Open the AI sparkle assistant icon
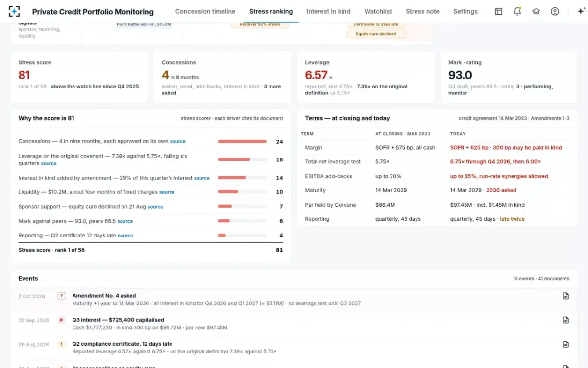This screenshot has width=588, height=368. tap(581, 11)
